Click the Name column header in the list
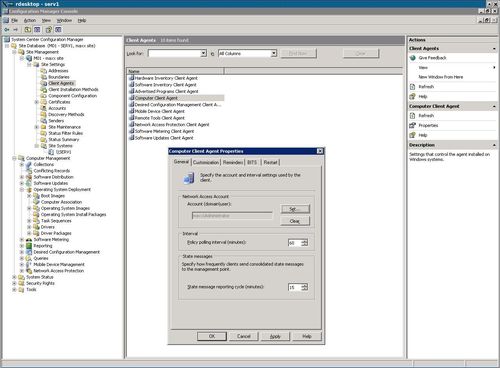 (x=175, y=71)
